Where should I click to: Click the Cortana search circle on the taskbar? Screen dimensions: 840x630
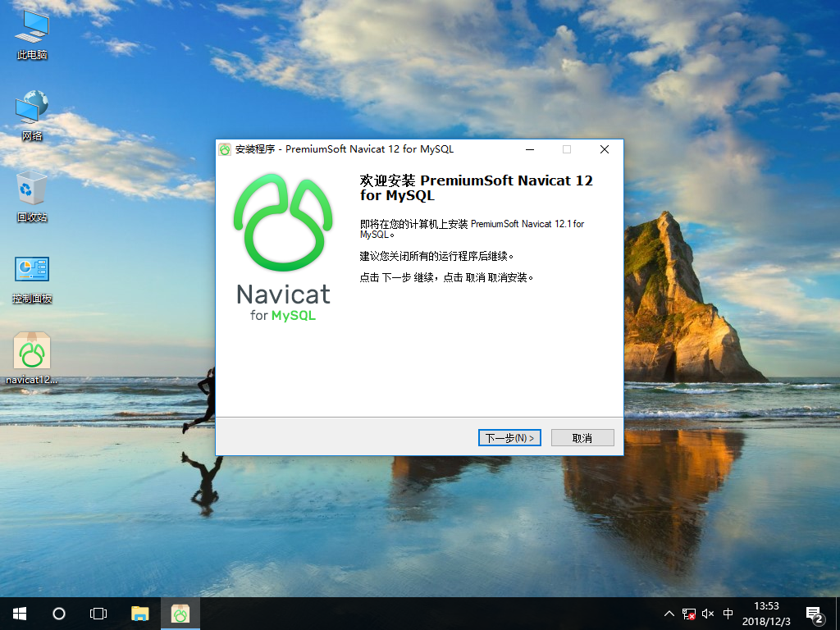57,613
